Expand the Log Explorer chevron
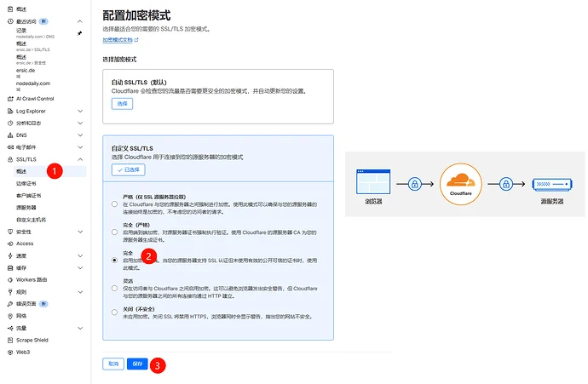This screenshot has width=588, height=384. tap(80, 111)
